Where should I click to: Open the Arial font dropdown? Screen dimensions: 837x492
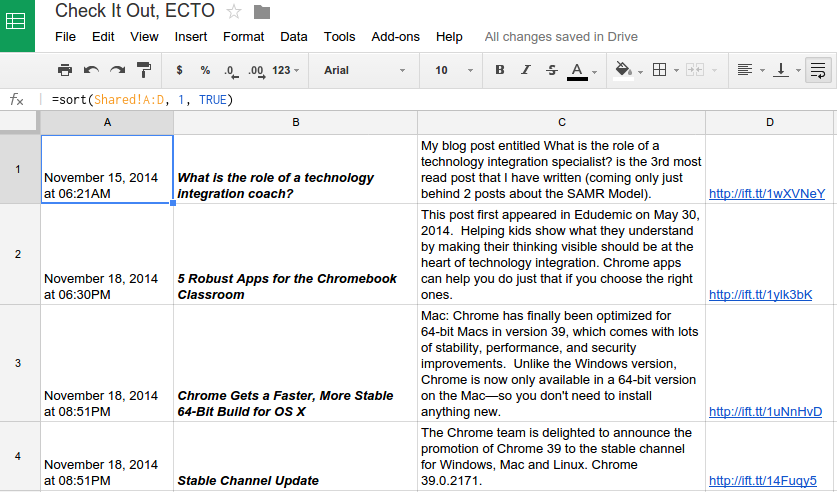tap(364, 70)
